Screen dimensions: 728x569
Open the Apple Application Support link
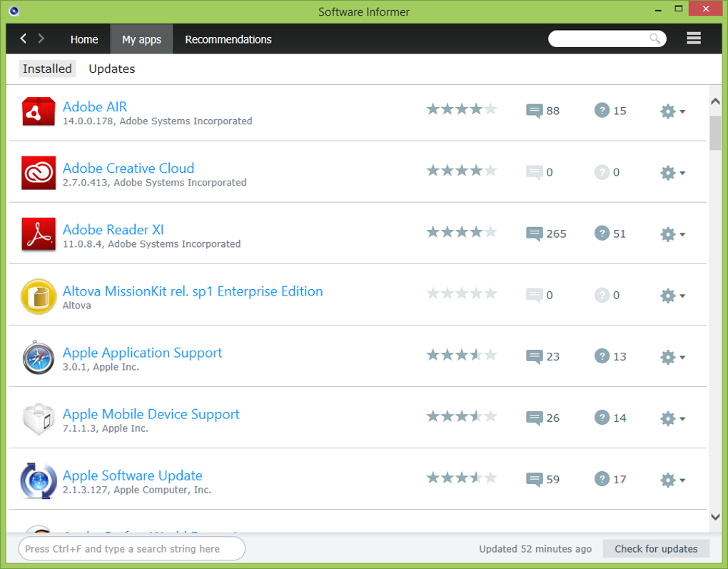tap(143, 353)
